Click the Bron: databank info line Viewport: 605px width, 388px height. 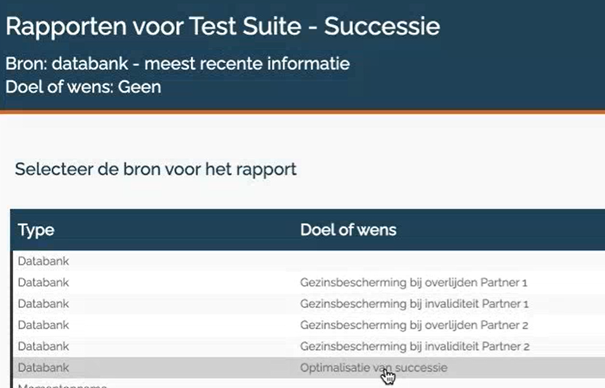tap(177, 64)
